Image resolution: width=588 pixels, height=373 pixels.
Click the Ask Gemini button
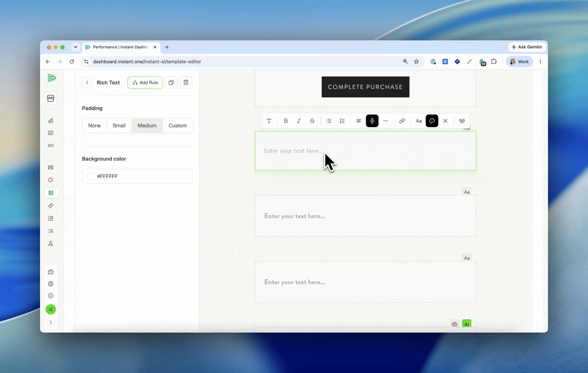coord(527,47)
